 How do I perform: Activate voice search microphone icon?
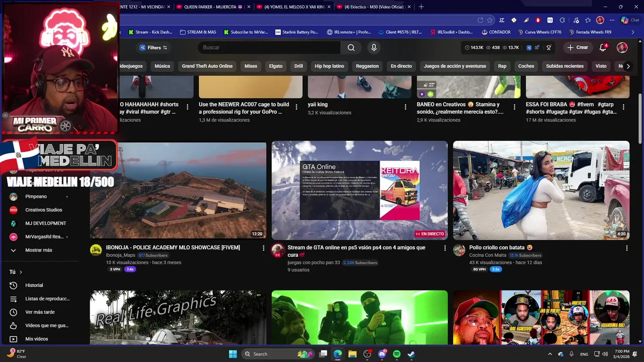tap(373, 47)
